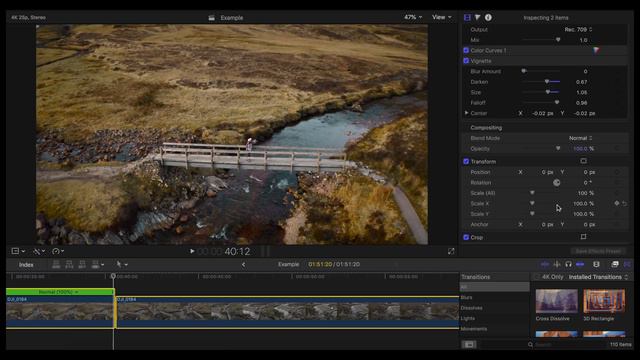640x360 pixels.
Task: Select the Dissolves transitions category
Action: tap(494, 308)
